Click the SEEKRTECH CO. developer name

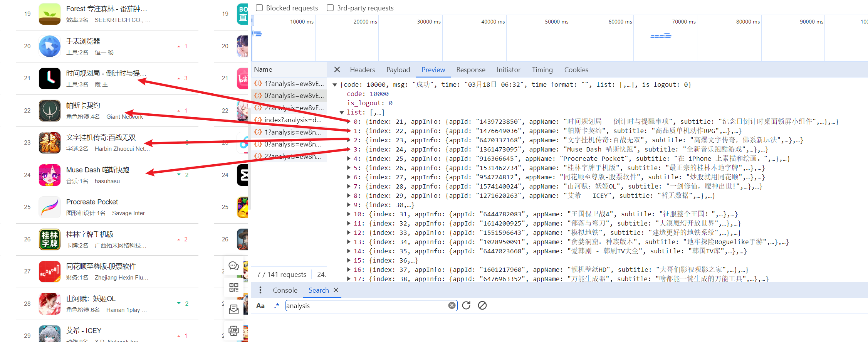tap(123, 20)
